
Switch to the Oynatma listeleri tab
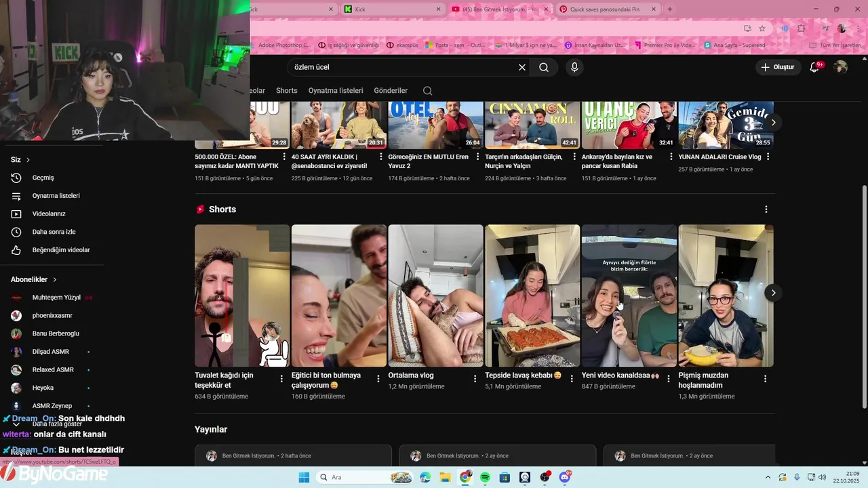[x=336, y=91]
